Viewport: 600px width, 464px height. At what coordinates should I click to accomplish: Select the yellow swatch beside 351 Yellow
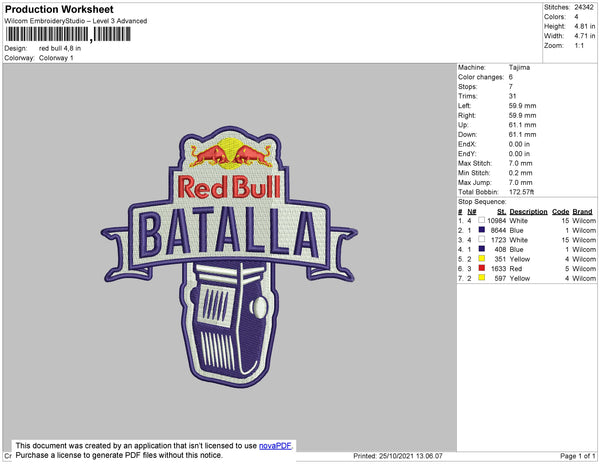(481, 259)
